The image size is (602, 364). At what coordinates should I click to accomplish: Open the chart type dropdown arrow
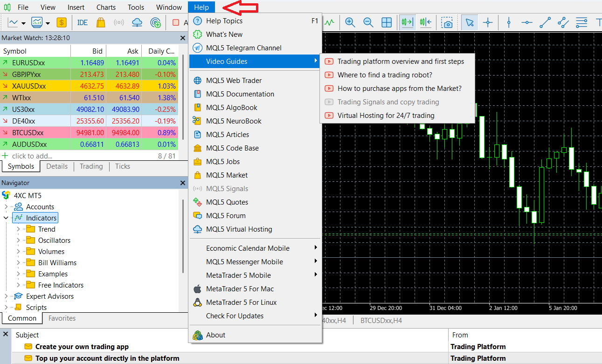[23, 23]
